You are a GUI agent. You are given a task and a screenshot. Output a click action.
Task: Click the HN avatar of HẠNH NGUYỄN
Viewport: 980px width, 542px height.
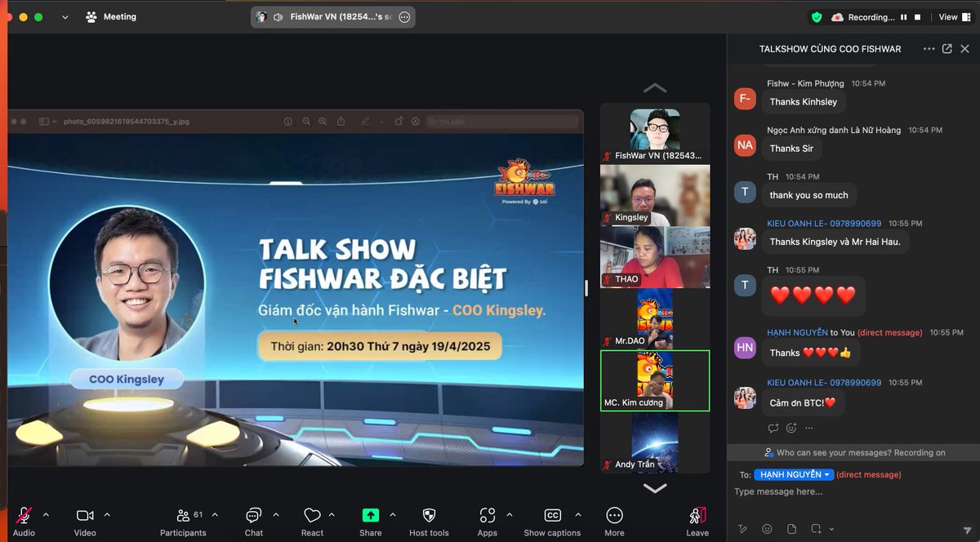(745, 348)
